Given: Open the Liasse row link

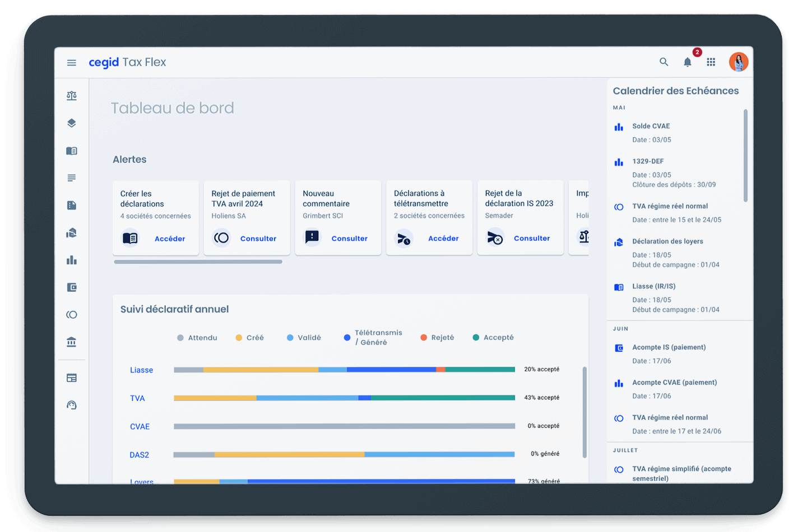Looking at the screenshot, I should click(141, 370).
